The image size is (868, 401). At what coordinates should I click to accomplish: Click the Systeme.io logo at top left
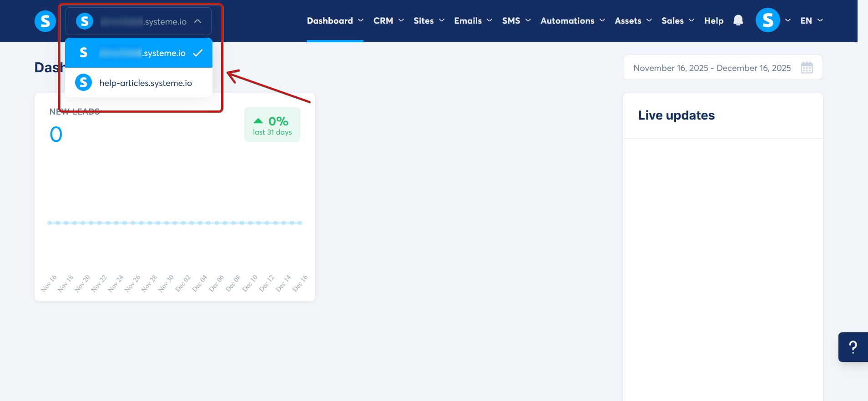click(45, 21)
